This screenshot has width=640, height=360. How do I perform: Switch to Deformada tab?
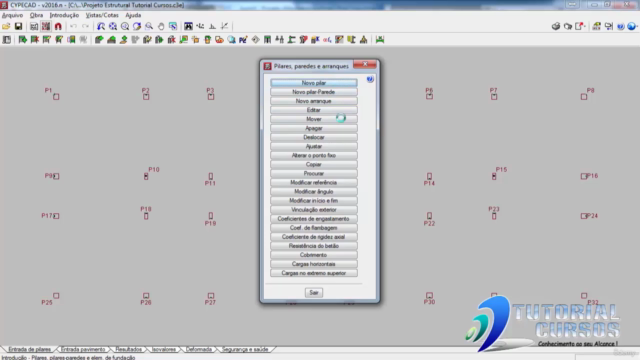(199, 349)
